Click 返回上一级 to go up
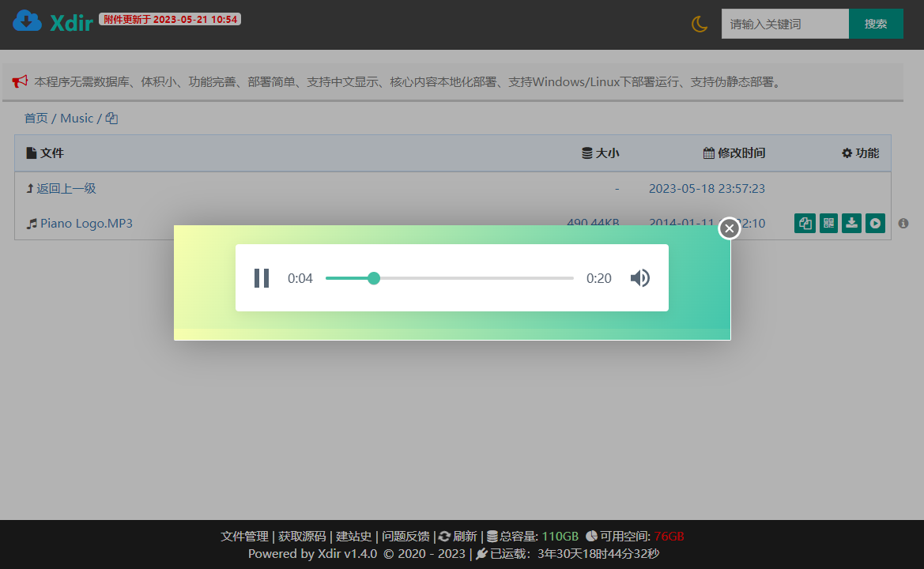924x569 pixels. pos(66,189)
